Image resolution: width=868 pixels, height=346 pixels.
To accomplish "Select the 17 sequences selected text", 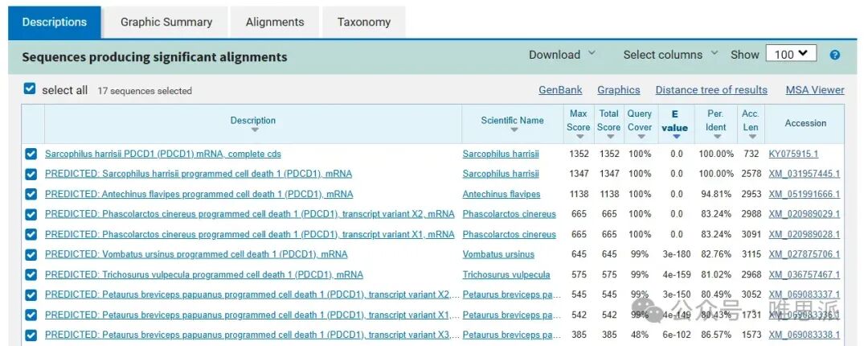I will coord(145,91).
